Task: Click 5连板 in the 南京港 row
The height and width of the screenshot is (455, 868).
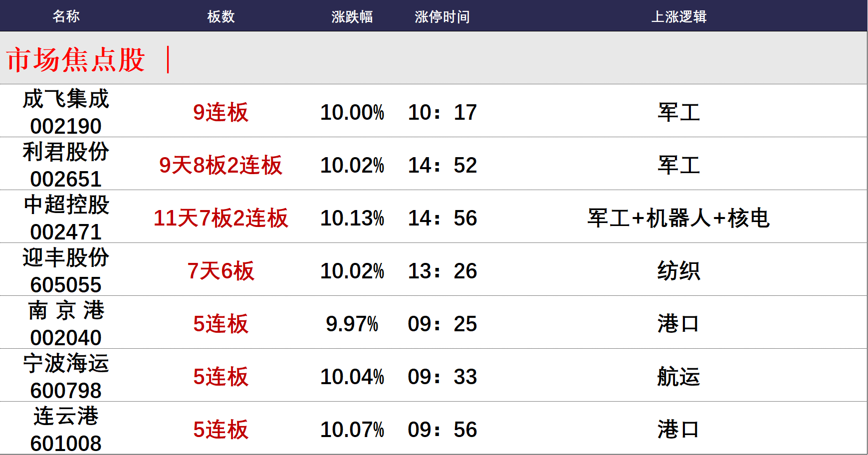Action: 221,324
